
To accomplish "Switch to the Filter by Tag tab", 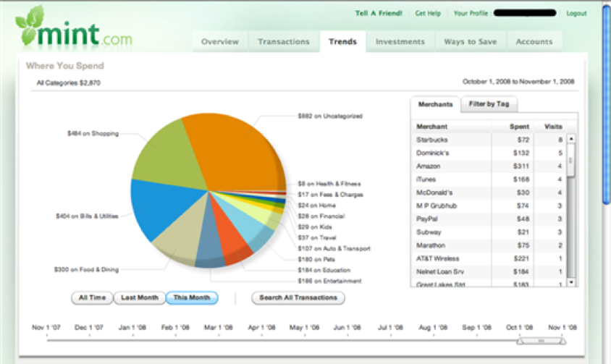I will click(489, 104).
